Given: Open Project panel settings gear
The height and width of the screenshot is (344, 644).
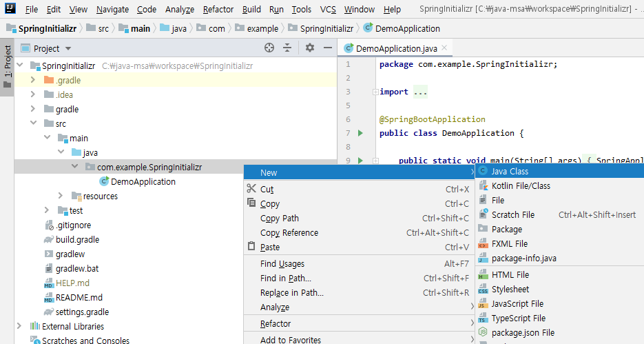Looking at the screenshot, I should pyautogui.click(x=310, y=48).
